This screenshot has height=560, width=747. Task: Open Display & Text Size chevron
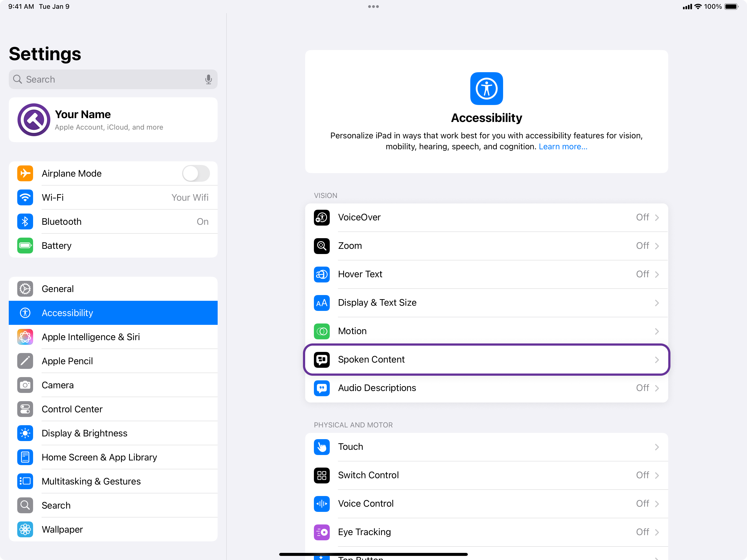(x=656, y=303)
